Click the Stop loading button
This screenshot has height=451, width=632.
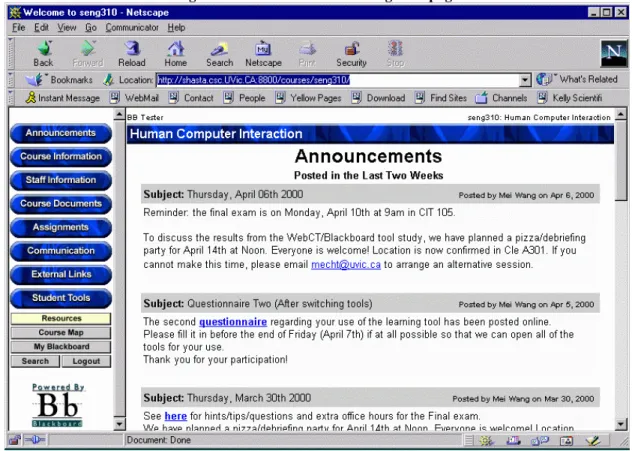tap(395, 54)
